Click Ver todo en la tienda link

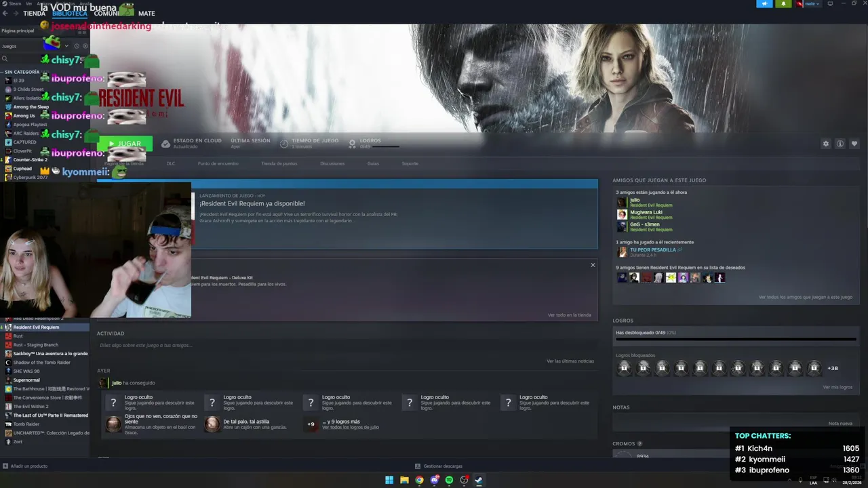[569, 315]
